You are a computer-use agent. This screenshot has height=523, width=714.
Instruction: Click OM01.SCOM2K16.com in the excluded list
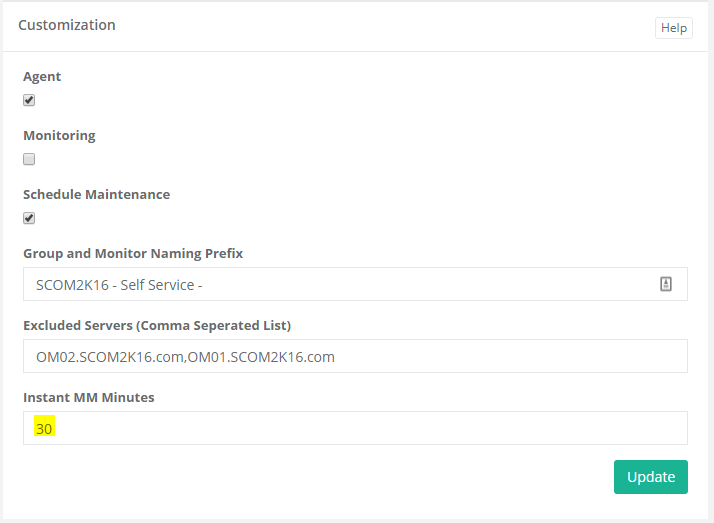tap(261, 357)
